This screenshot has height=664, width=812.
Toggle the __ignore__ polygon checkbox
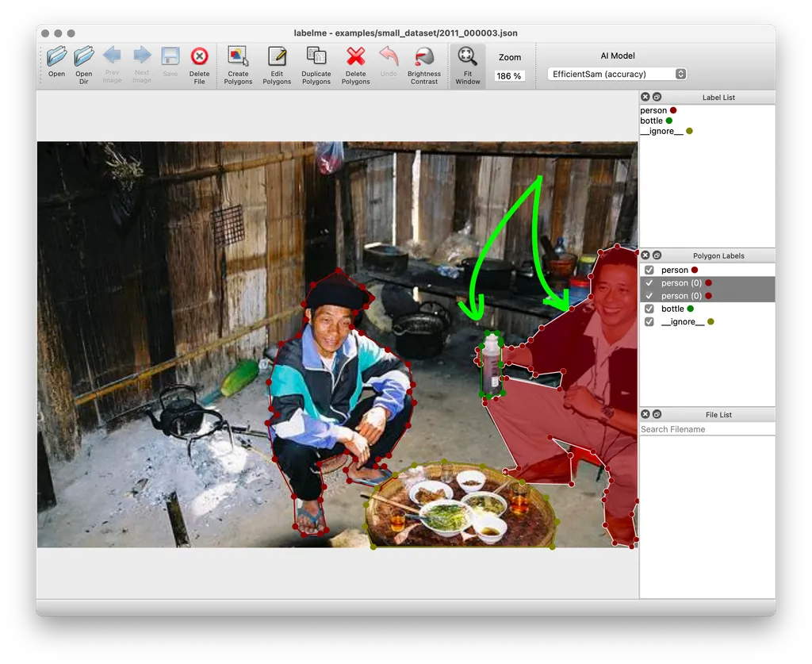coord(649,322)
